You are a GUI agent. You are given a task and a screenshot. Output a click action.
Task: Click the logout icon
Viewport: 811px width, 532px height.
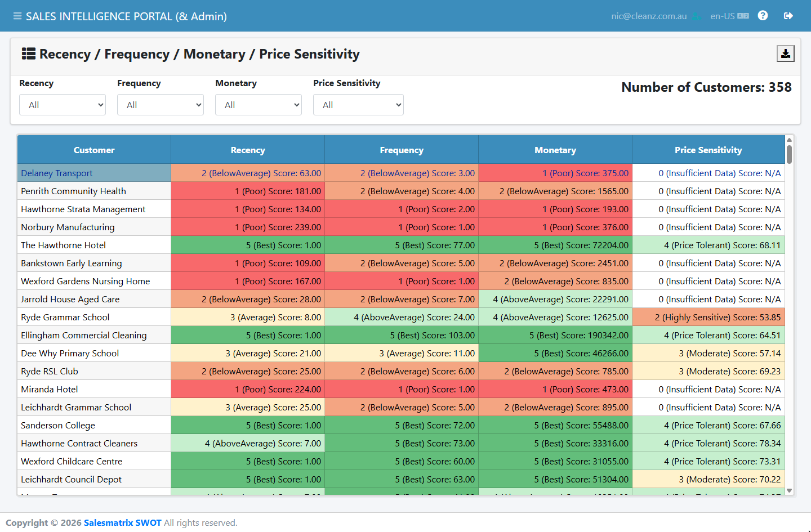(788, 16)
